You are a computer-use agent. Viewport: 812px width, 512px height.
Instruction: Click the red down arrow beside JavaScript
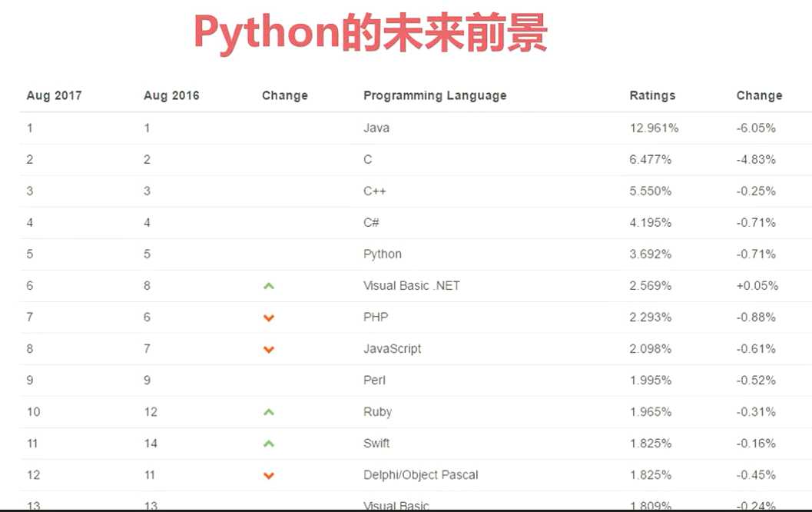click(x=269, y=349)
